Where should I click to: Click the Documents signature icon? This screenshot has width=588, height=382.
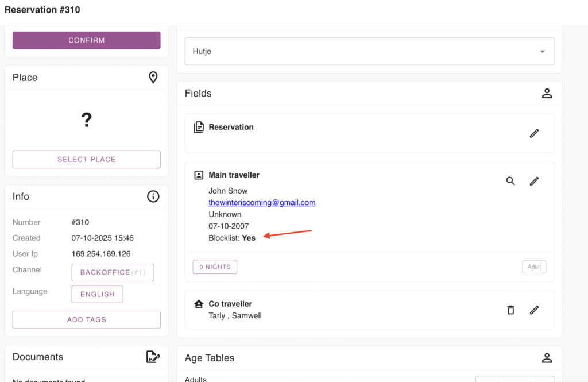click(x=153, y=357)
